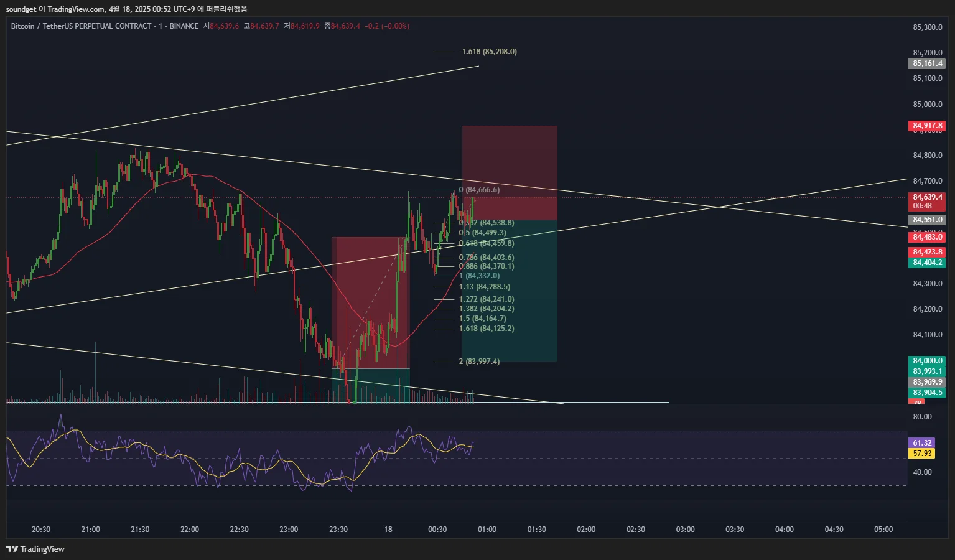955x560 pixels.
Task: Click the green take-profit zone of short position
Action: 510,291
